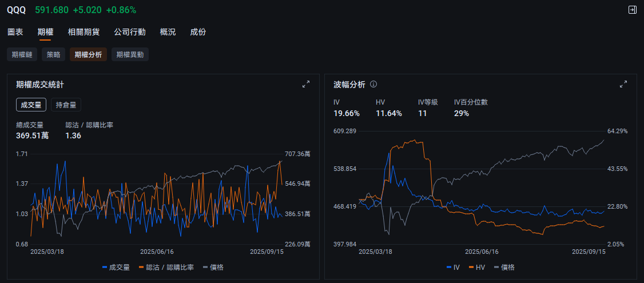This screenshot has height=283, width=644.
Task: Open the info tooltip next to 波幅分析
Action: point(373,84)
